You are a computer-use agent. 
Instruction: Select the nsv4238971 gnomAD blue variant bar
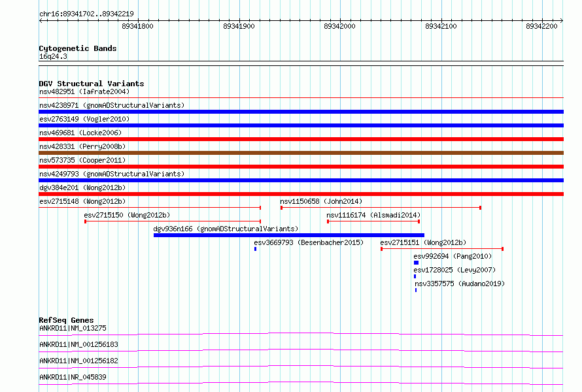pyautogui.click(x=301, y=112)
